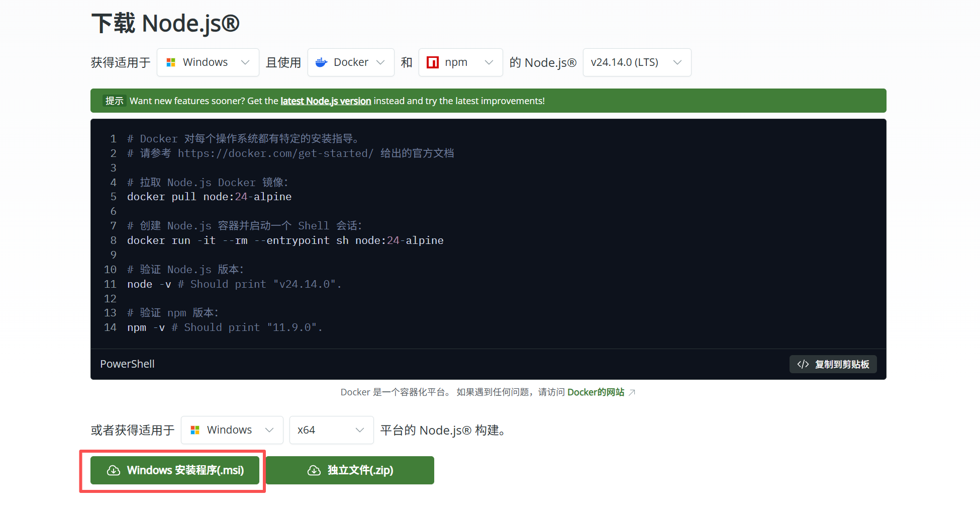Open the Docker install method dropdown
980x507 pixels.
pyautogui.click(x=350, y=62)
